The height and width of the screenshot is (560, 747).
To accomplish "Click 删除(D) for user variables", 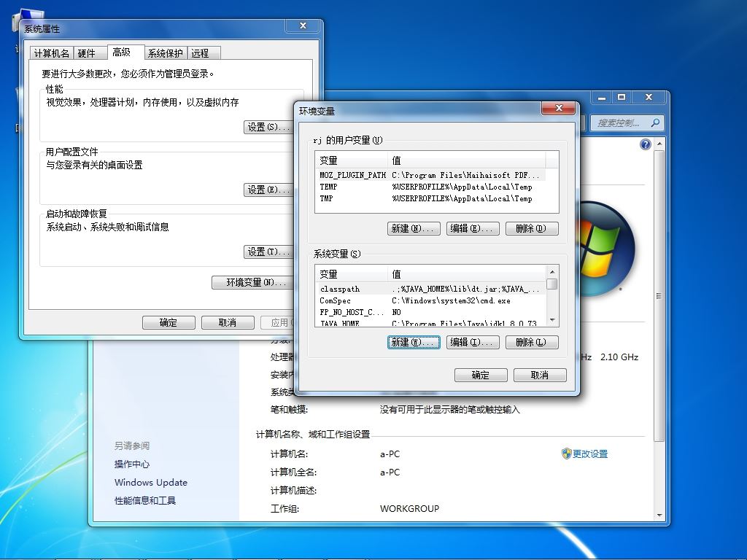I will click(532, 228).
